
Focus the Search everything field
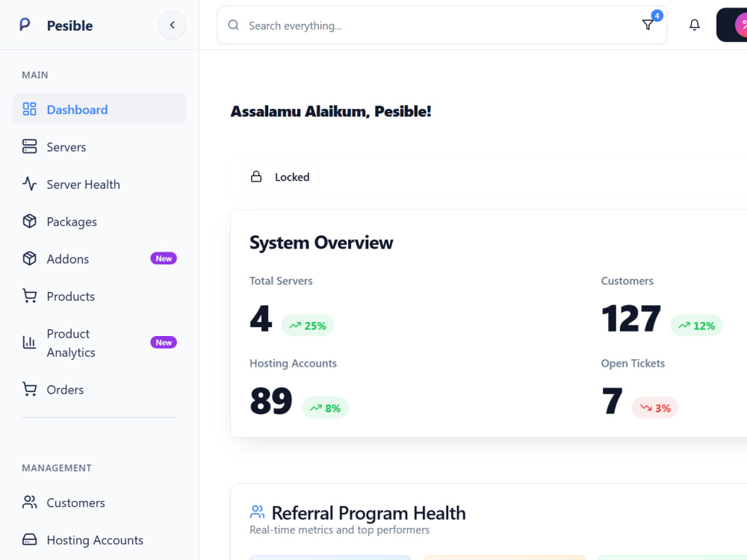441,25
